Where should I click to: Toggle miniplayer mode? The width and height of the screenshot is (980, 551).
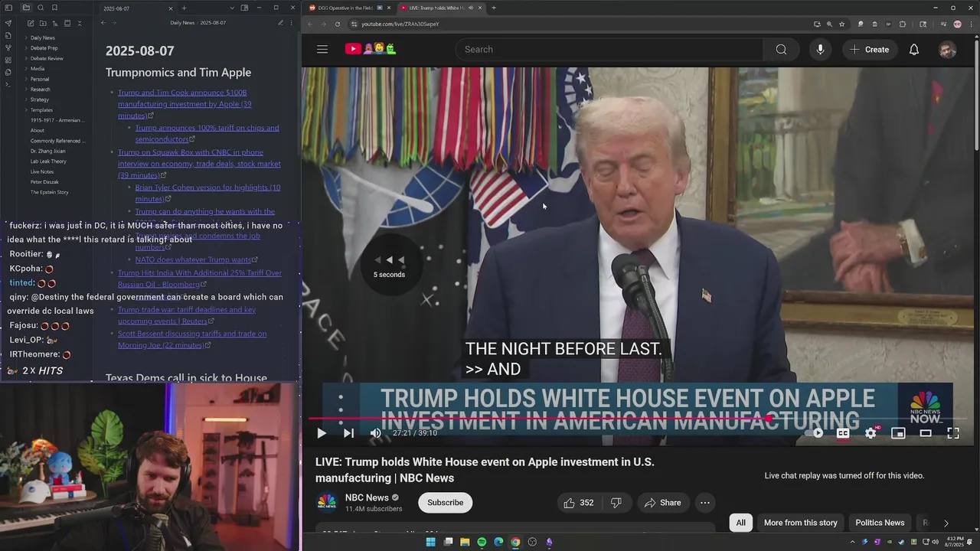[898, 433]
